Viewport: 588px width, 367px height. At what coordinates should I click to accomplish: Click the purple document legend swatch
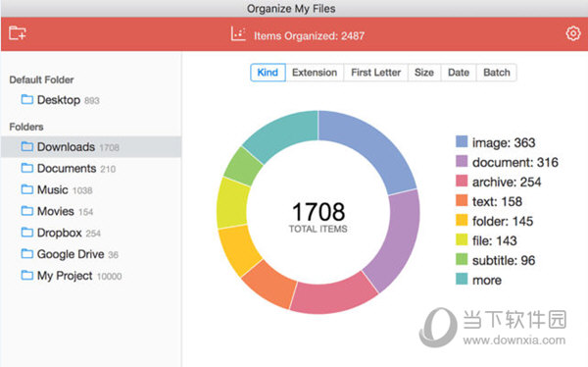pos(462,162)
